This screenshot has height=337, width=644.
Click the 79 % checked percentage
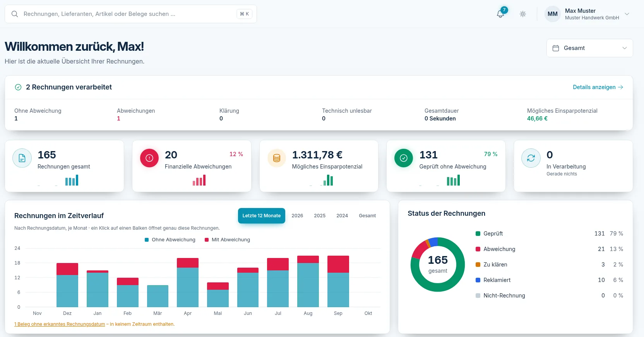click(491, 154)
